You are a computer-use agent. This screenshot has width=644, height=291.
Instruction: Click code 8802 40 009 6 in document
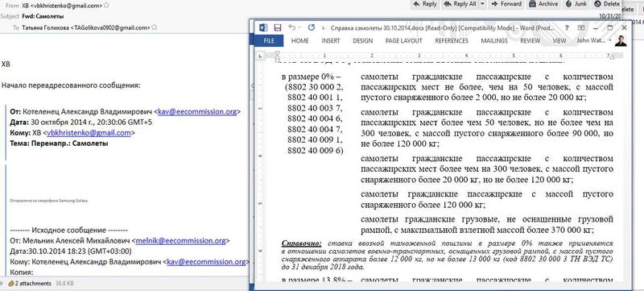click(315, 151)
